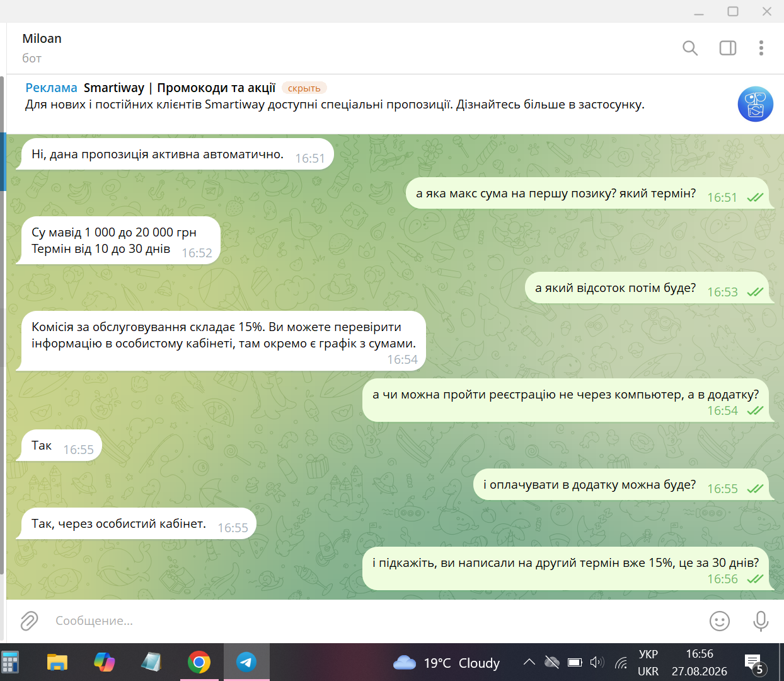Select message 'і оплачувати в додатку можна буде?'
Viewport: 784px width, 681px height.
click(x=624, y=485)
